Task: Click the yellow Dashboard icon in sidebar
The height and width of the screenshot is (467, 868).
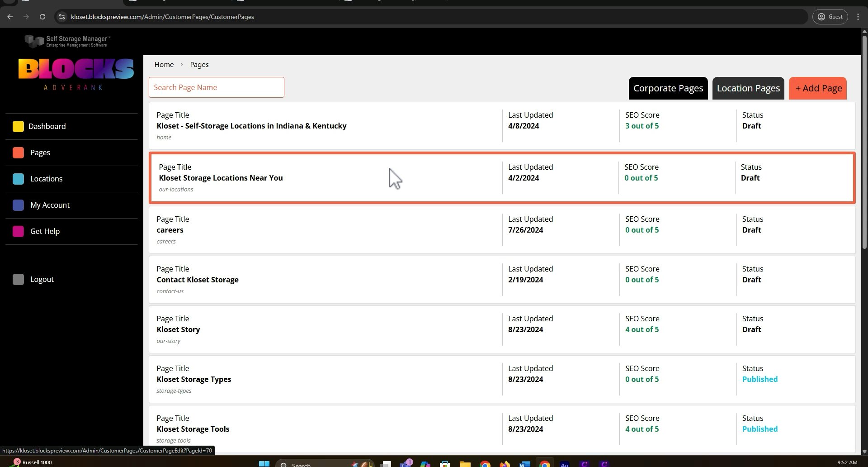Action: pos(18,126)
